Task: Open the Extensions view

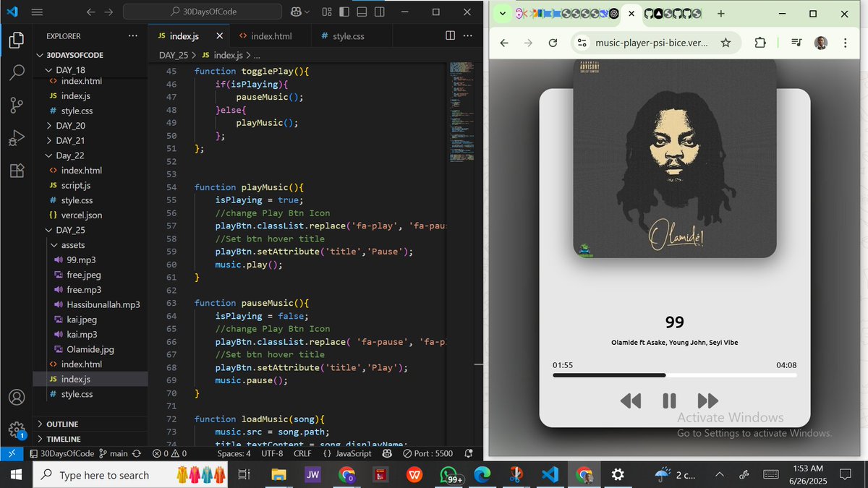Action: click(17, 171)
